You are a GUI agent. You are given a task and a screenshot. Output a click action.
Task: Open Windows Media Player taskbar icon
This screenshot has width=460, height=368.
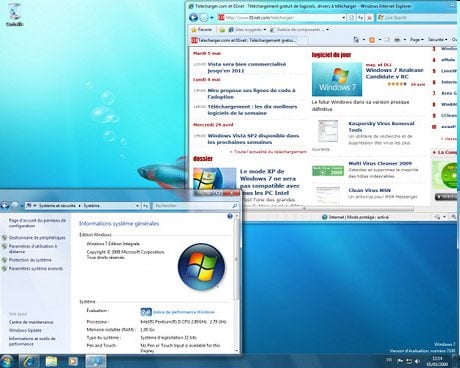pos(73,361)
